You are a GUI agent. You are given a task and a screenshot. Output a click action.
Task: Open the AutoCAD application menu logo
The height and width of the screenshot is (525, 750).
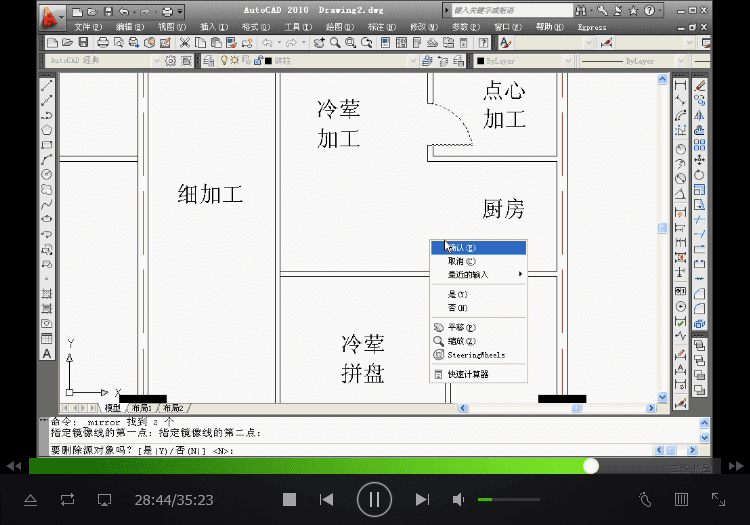click(x=52, y=17)
